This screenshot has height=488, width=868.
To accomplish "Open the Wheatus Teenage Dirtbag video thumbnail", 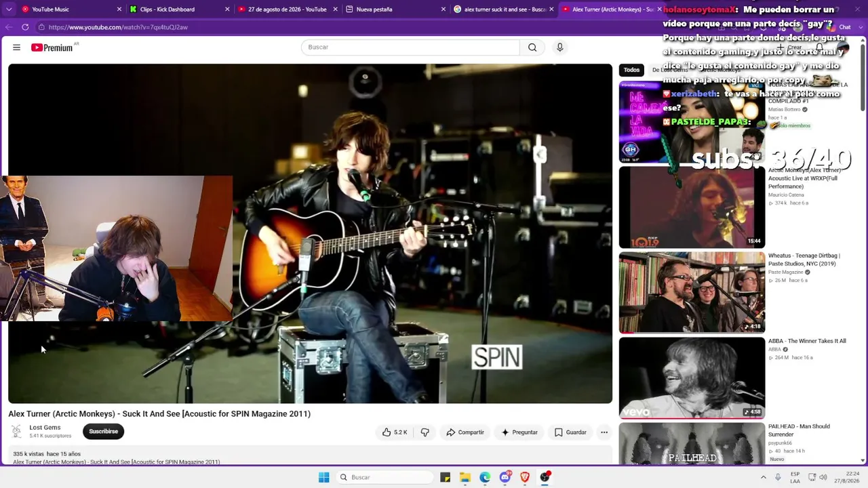I will click(x=692, y=293).
